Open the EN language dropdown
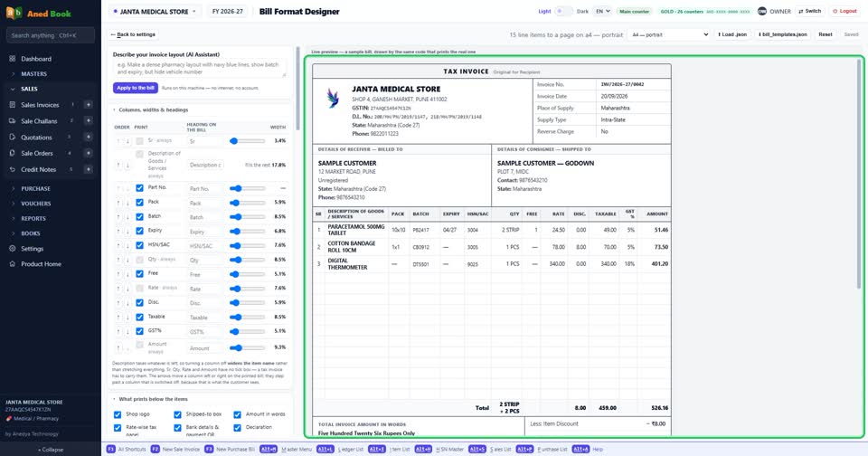 [x=602, y=11]
